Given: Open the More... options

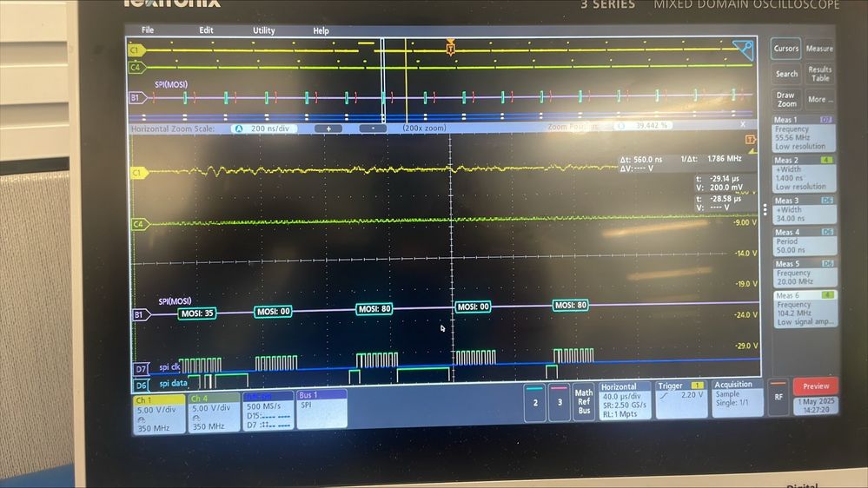Looking at the screenshot, I should 820,100.
